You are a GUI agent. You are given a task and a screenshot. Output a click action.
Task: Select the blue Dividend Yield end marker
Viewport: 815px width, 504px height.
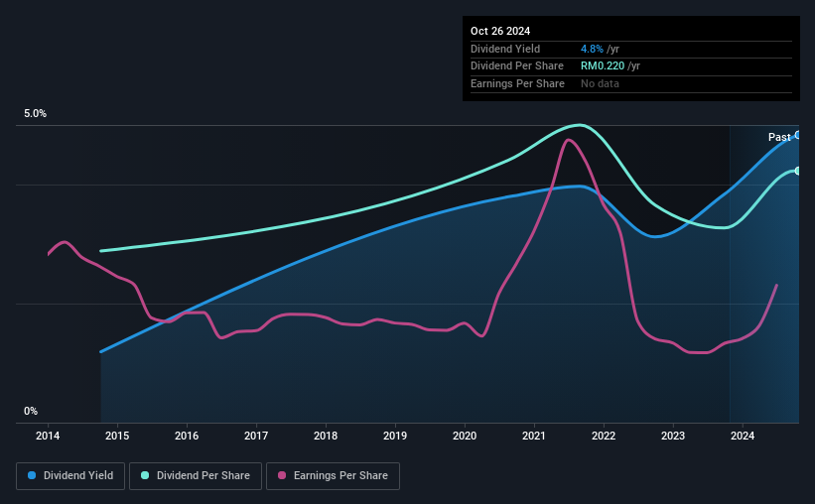(798, 135)
